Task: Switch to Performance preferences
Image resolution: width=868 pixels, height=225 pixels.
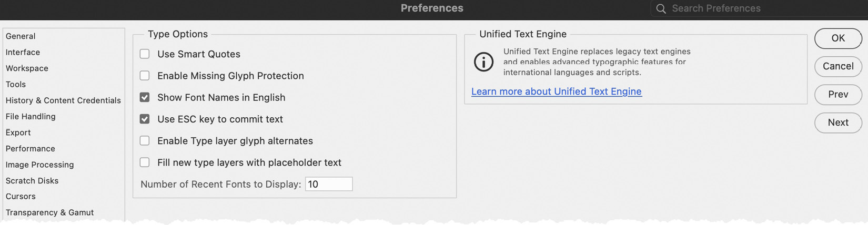Action: pos(30,148)
